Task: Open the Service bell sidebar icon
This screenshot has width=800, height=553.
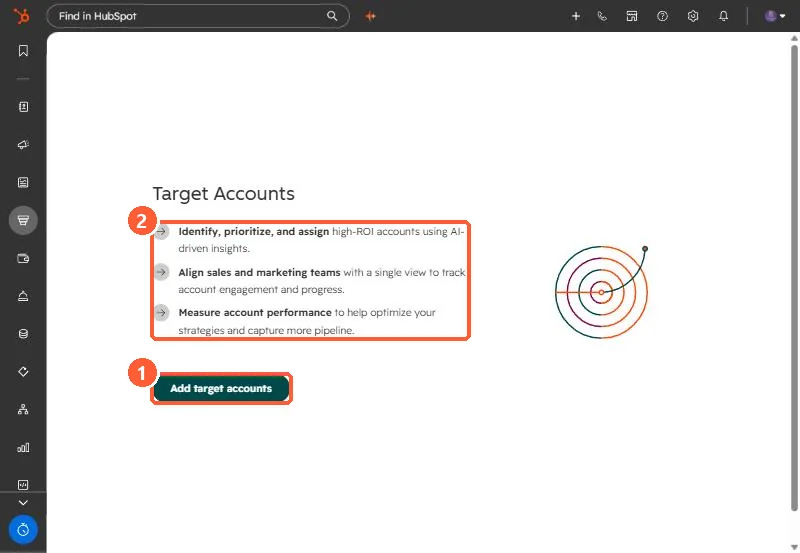Action: pos(23,296)
